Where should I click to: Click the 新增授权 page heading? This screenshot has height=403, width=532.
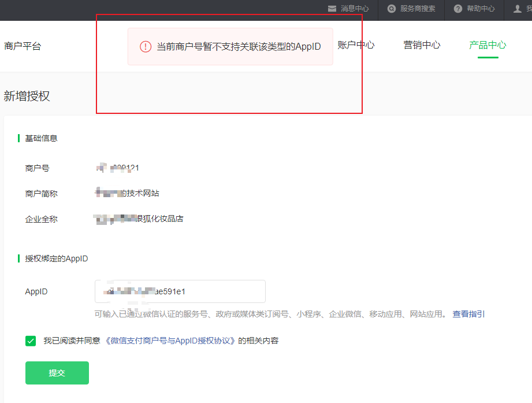tap(27, 96)
